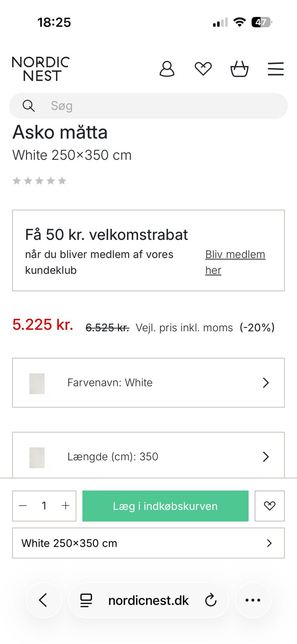Increase quantity with plus button

tap(66, 506)
